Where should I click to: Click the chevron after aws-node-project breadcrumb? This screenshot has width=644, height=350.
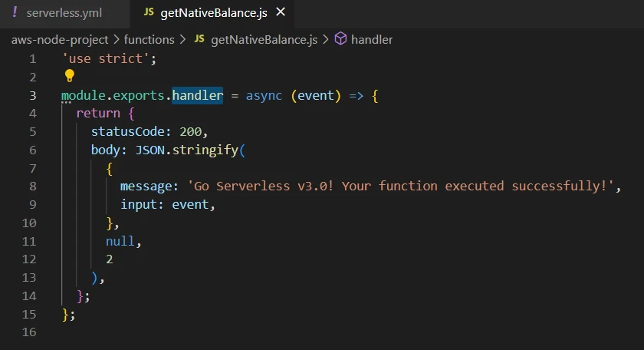pos(116,38)
